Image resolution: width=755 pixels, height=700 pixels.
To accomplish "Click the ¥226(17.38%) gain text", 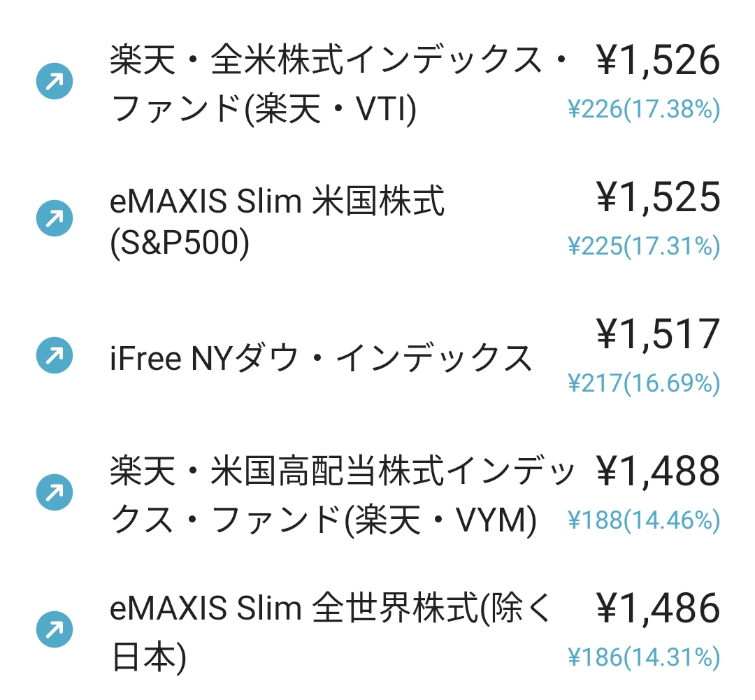I will pyautogui.click(x=645, y=109).
